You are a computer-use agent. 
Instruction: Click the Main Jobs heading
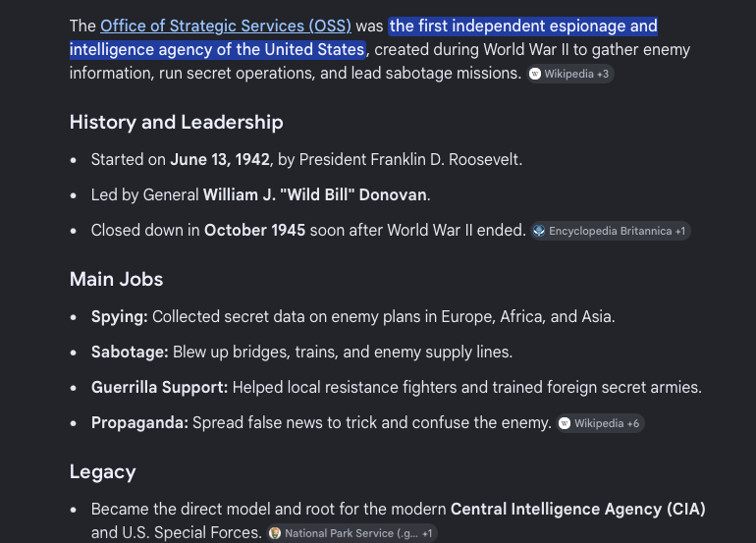(x=116, y=279)
